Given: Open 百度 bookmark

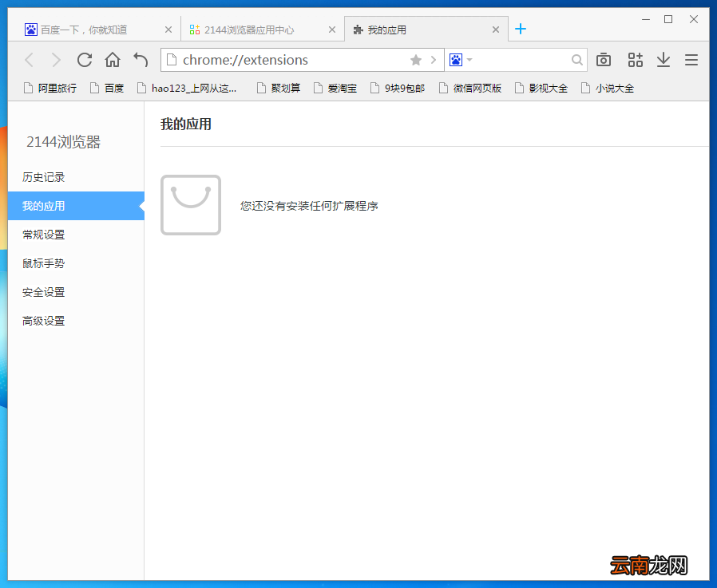Looking at the screenshot, I should pyautogui.click(x=107, y=89).
